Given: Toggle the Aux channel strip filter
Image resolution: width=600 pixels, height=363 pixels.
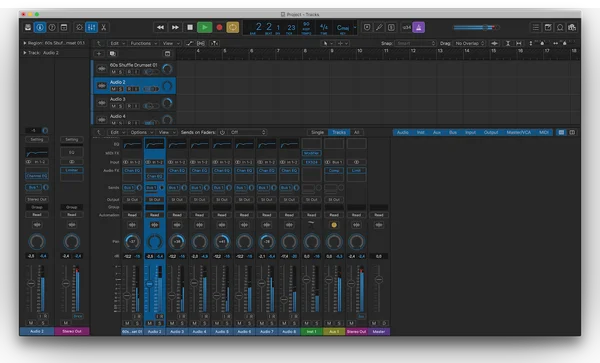Looking at the screenshot, I should 437,132.
